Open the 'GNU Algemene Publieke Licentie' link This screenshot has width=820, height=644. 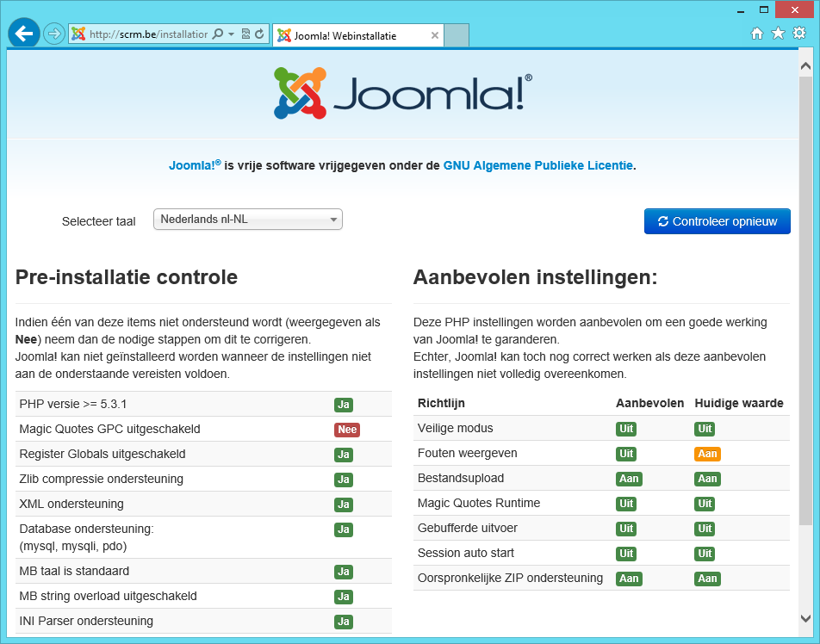click(538, 165)
